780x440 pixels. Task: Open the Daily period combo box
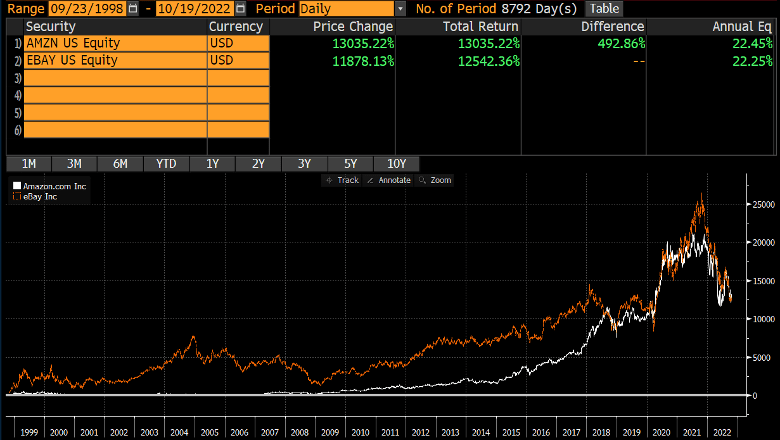[346, 8]
